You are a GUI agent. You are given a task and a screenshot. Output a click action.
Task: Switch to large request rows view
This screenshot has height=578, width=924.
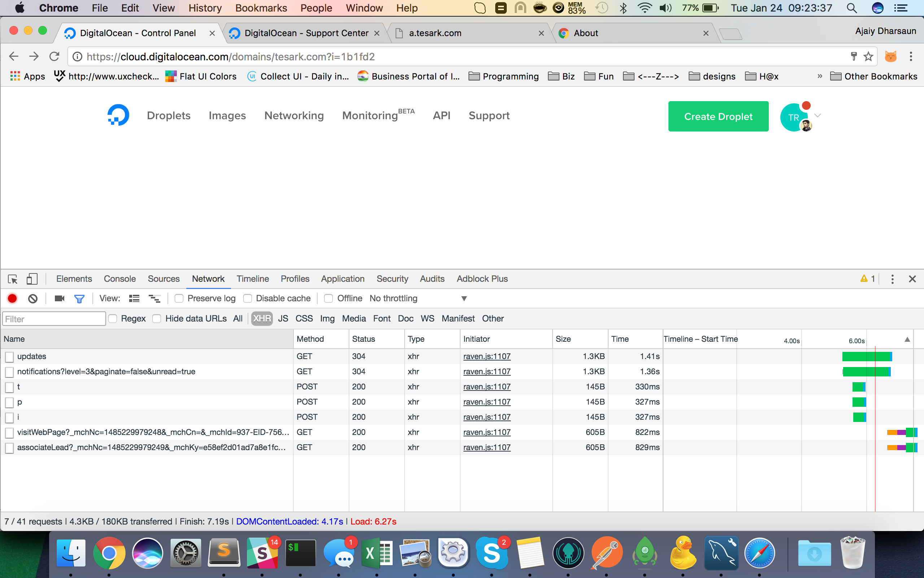134,298
